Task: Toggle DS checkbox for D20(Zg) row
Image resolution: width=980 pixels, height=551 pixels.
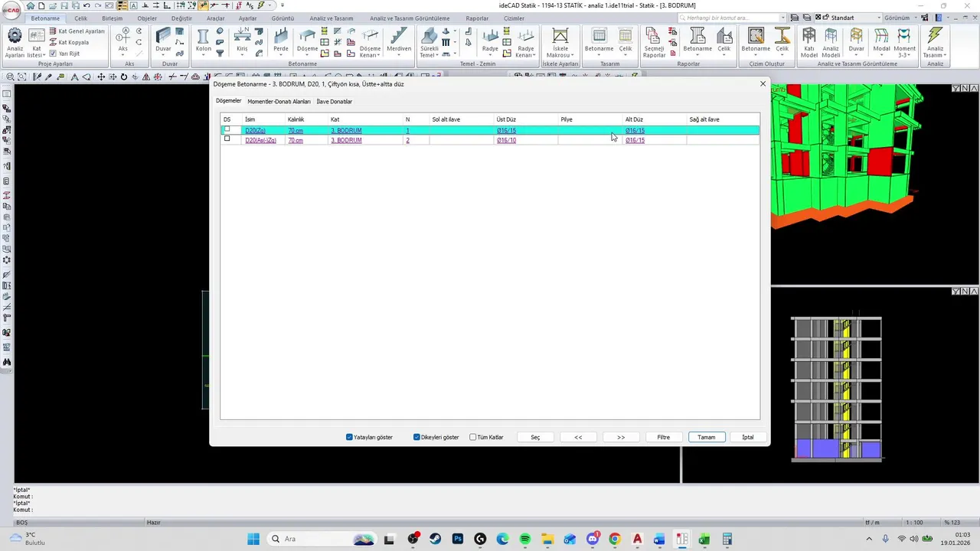Action: coord(227,129)
